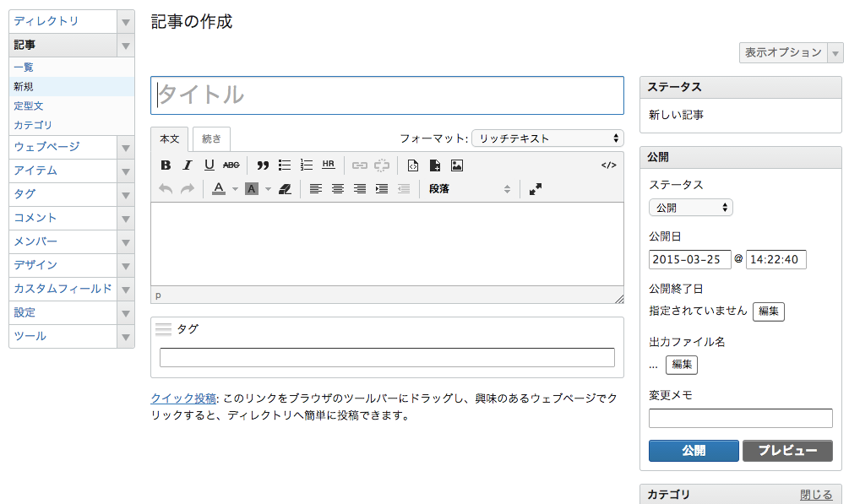This screenshot has width=849, height=504.
Task: Open the メンバー sidebar menu
Action: (x=35, y=241)
